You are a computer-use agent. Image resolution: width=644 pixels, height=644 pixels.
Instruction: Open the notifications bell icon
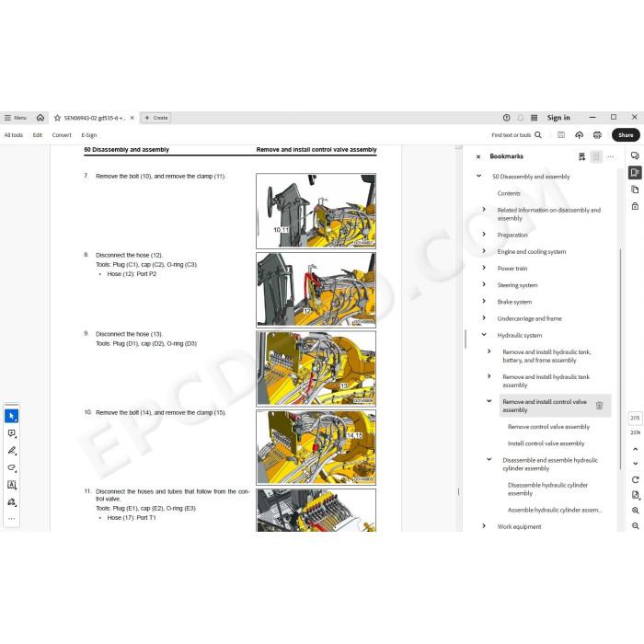[x=521, y=118]
